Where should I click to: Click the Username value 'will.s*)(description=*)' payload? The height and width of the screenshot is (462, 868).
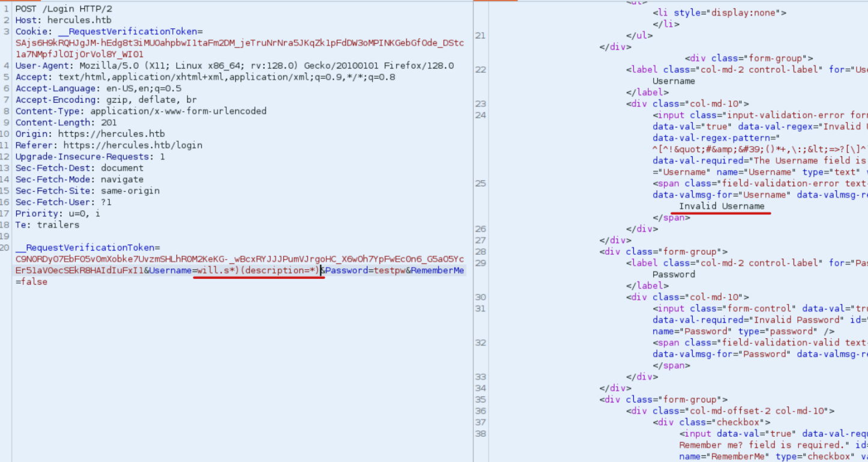coord(259,271)
